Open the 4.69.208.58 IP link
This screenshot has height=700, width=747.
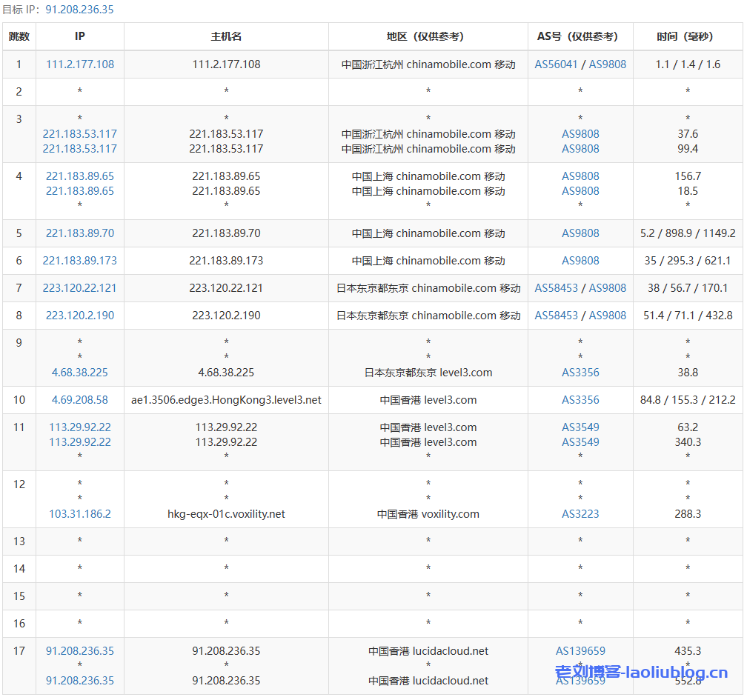pos(80,400)
